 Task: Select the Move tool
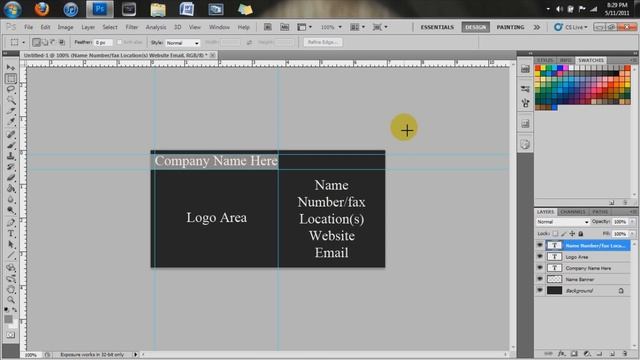[x=11, y=68]
